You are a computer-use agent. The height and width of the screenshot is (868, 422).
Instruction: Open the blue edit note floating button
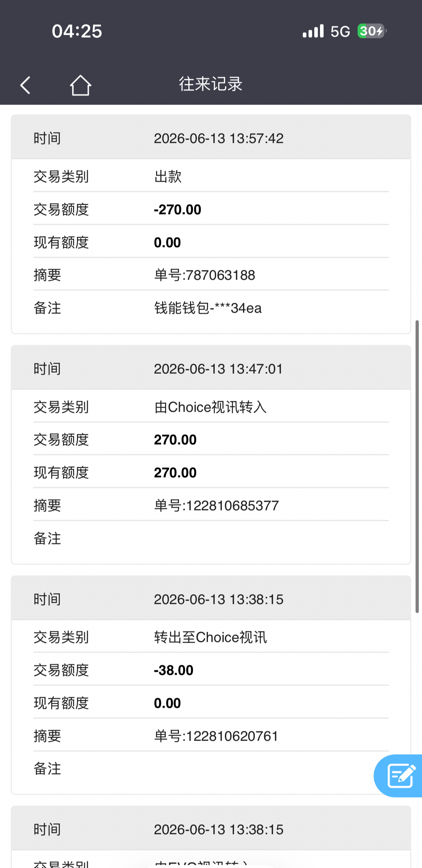pos(398,776)
